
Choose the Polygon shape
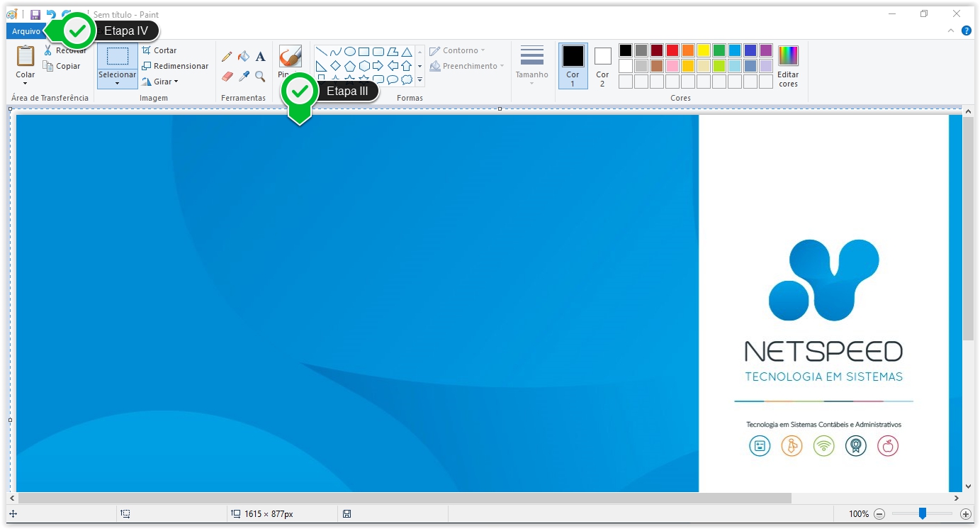[392, 52]
